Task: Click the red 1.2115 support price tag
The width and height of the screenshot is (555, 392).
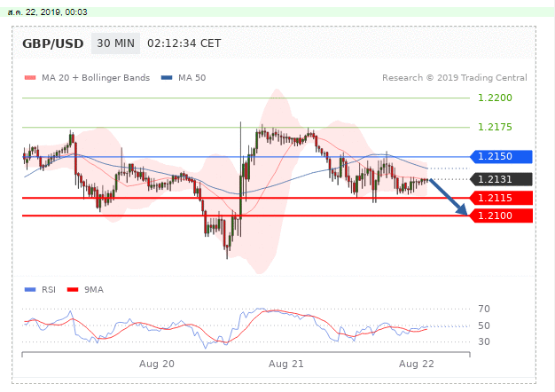Action: [501, 198]
